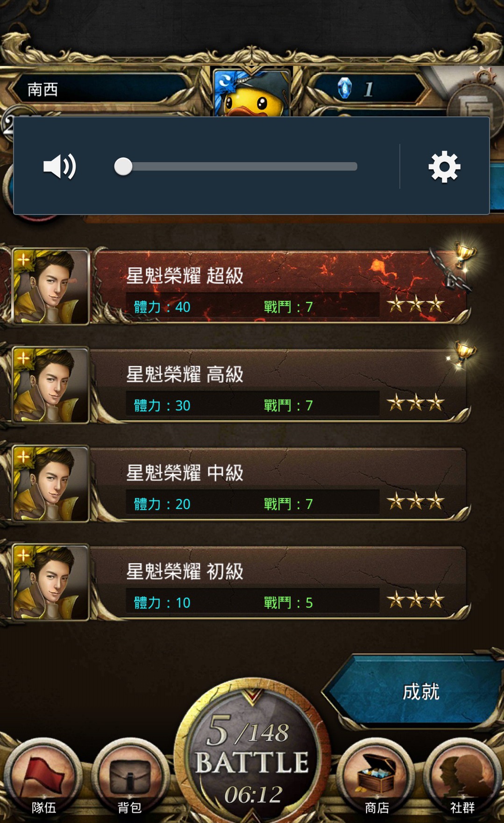Image resolution: width=504 pixels, height=823 pixels.
Task: Select stage 星魁榮耀 初級
Action: (x=280, y=582)
